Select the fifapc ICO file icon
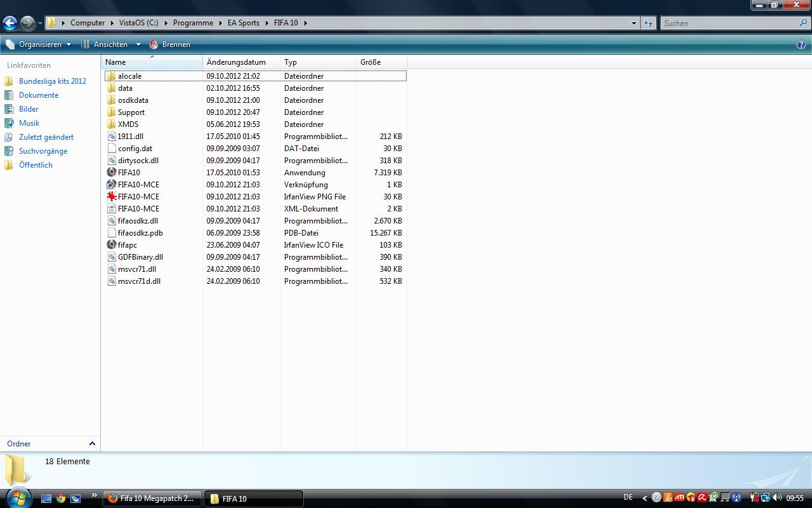The image size is (812, 508). tap(112, 244)
